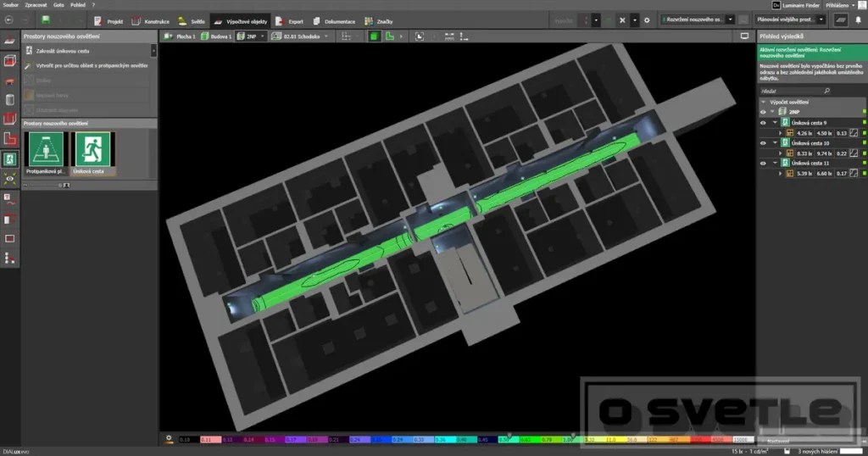Screen dimensions: 868x456
Task: Select the red table work plane tool
Action: (x=10, y=81)
